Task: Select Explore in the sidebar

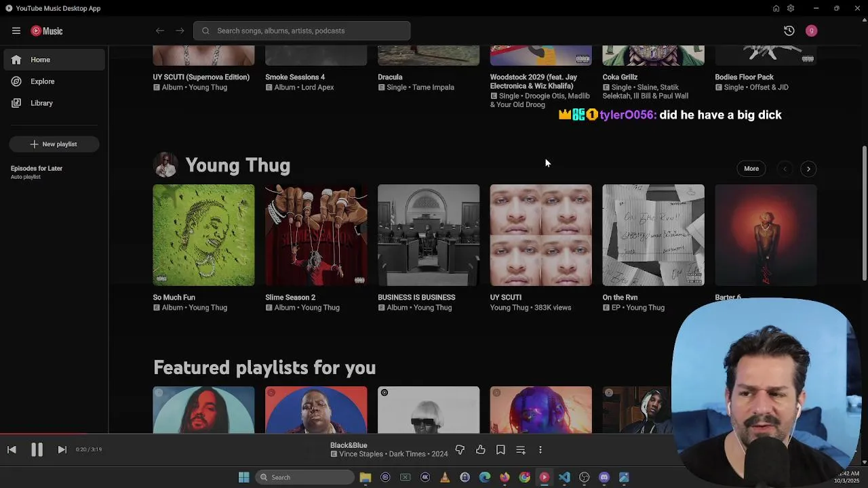Action: point(54,81)
